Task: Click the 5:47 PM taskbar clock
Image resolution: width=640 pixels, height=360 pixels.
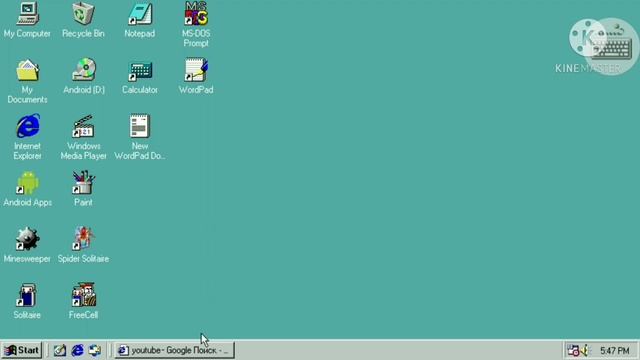Action: coord(614,351)
